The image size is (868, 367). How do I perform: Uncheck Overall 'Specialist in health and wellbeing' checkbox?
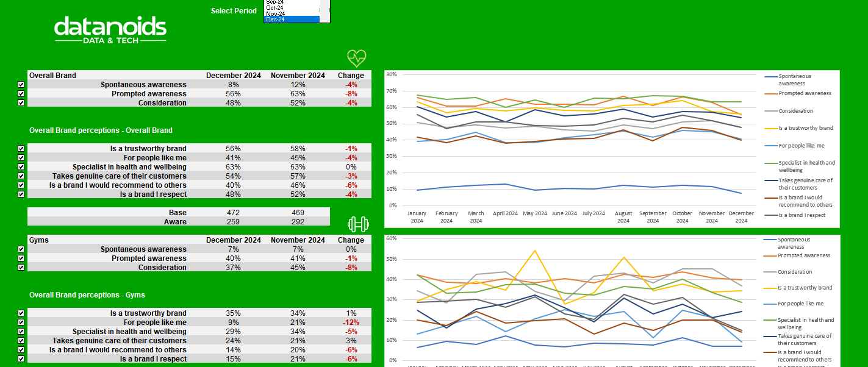click(x=21, y=167)
